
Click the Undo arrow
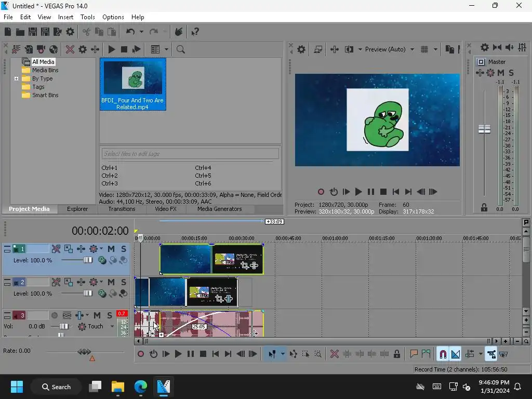pos(130,32)
